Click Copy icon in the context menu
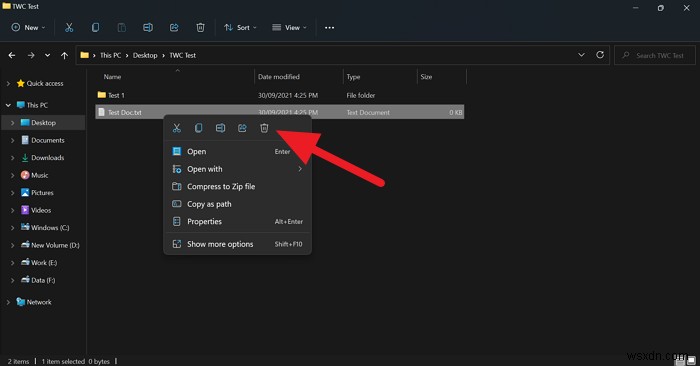Image resolution: width=700 pixels, height=366 pixels. (x=199, y=128)
